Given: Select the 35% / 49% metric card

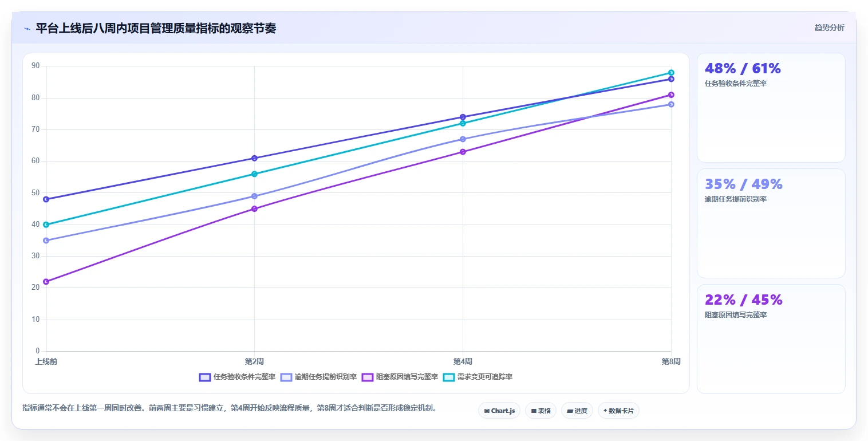Looking at the screenshot, I should pos(771,223).
